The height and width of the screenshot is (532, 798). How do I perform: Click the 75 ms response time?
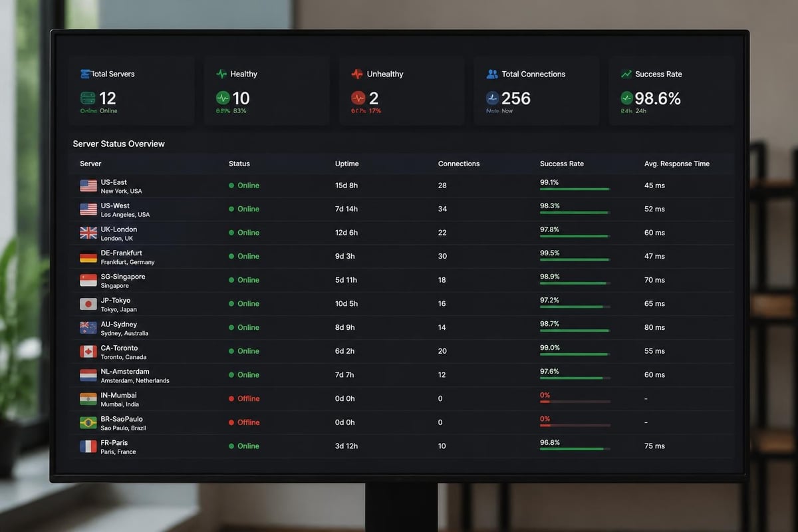(x=654, y=446)
